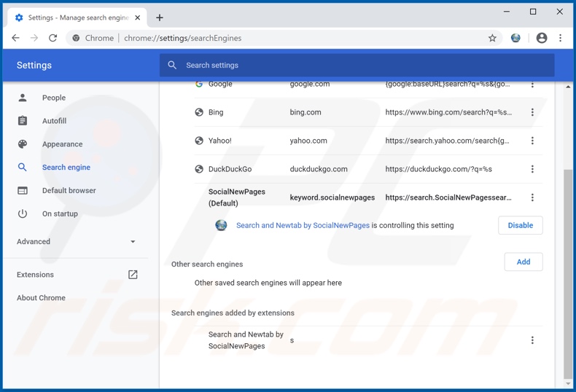The width and height of the screenshot is (576, 392).
Task: Click the Autofill clipboard icon
Action: pos(23,121)
